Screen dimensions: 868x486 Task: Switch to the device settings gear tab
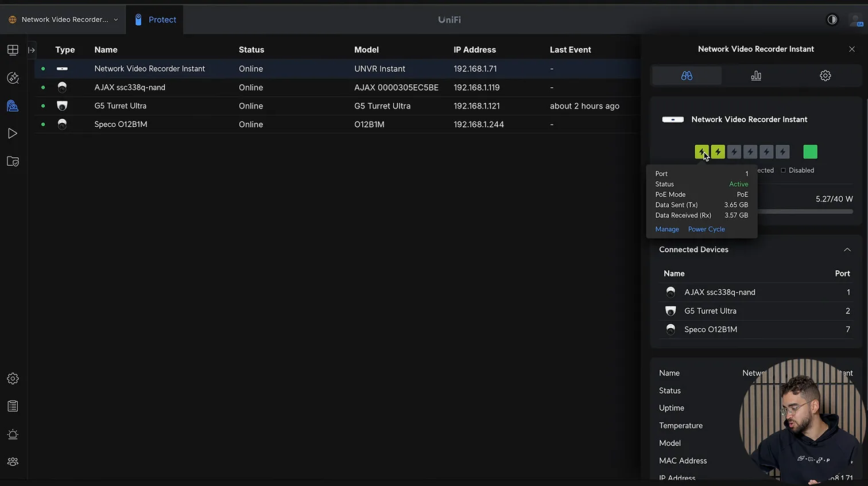point(825,76)
